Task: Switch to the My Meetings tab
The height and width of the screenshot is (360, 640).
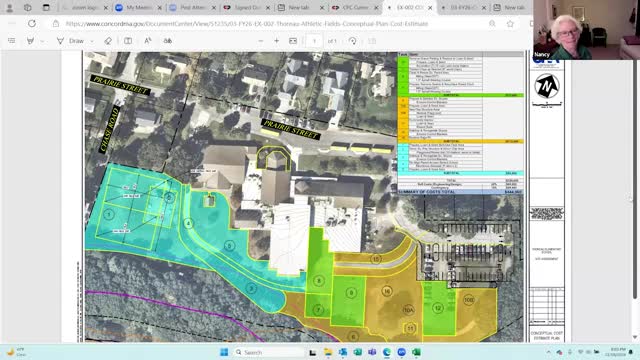Action: [x=138, y=7]
